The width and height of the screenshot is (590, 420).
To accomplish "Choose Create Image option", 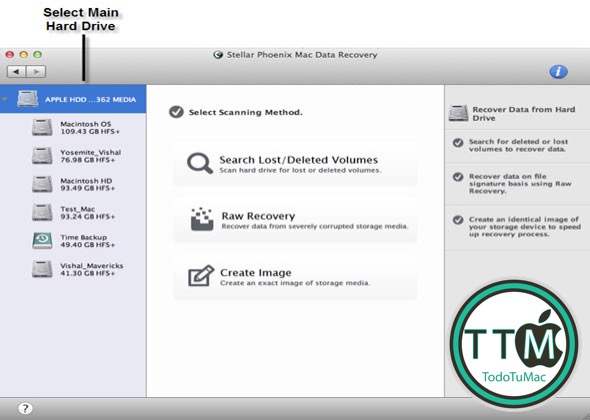I will [296, 277].
